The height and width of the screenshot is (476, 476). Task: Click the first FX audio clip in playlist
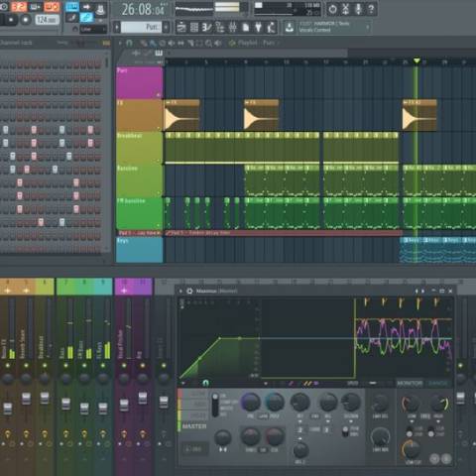(x=182, y=115)
